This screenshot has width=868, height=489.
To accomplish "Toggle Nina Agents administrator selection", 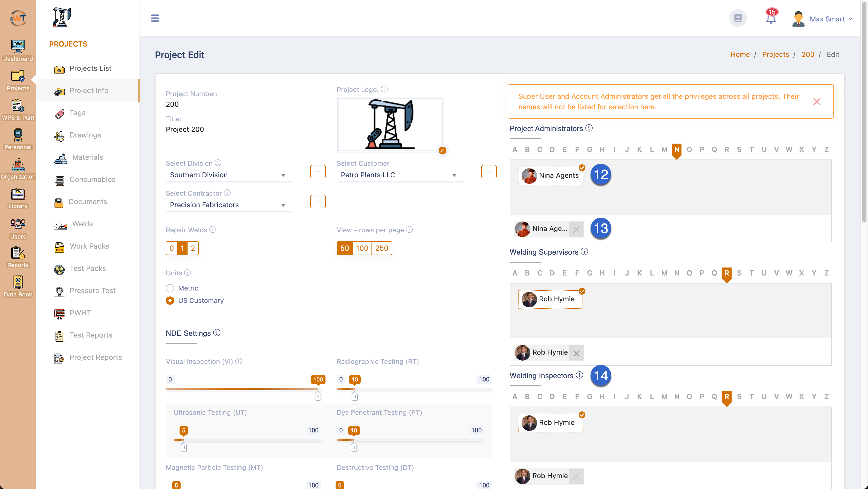I will [551, 175].
